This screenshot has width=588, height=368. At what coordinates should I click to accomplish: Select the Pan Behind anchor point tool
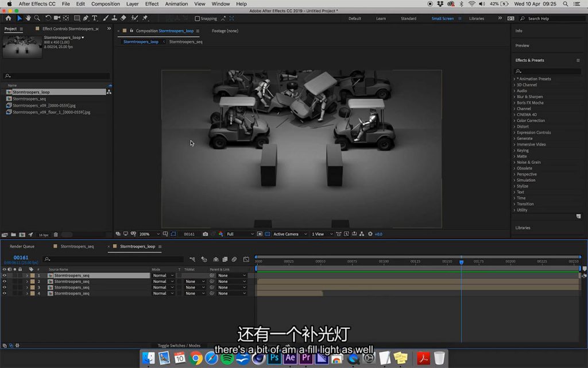point(66,18)
